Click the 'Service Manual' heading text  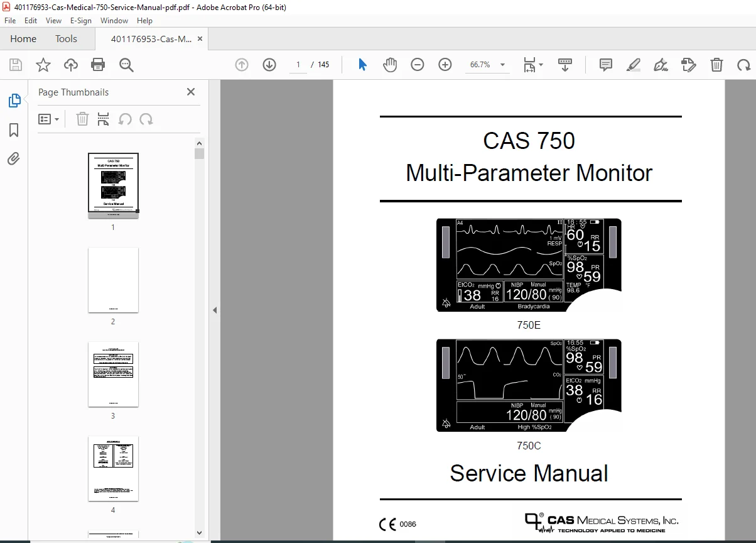pos(529,473)
